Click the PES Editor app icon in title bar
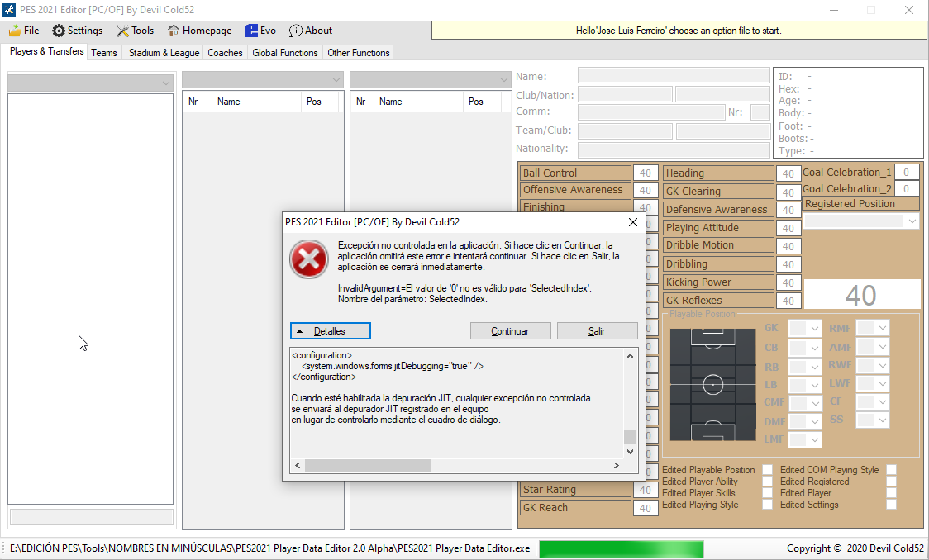The image size is (929, 560). point(9,10)
